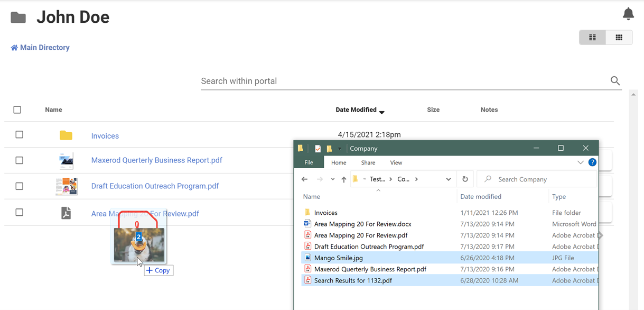Click PDF icon of Maxerod report in Explorer
644x310 pixels.
[307, 269]
